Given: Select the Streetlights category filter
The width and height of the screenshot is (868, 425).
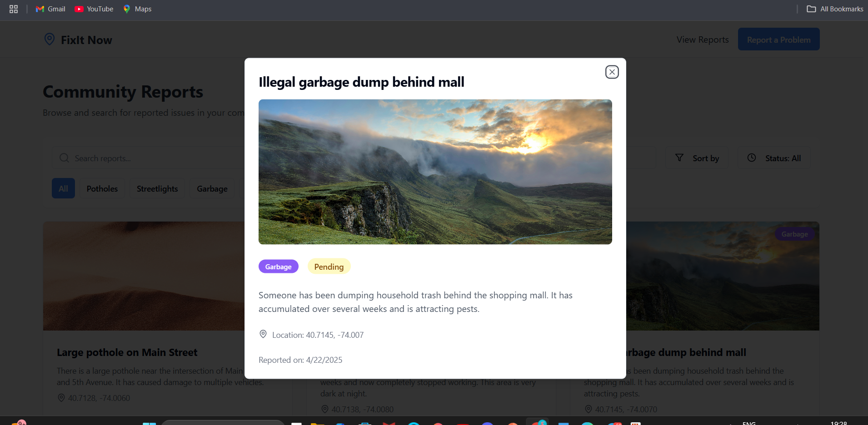Looking at the screenshot, I should point(157,188).
